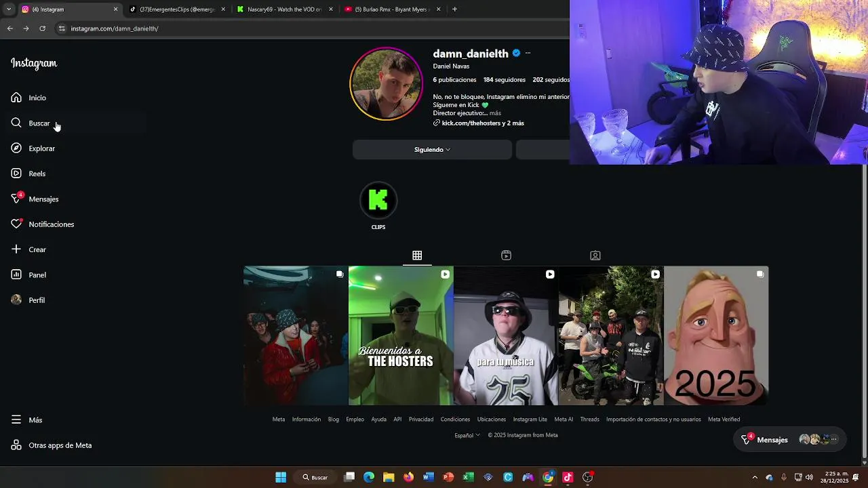Open the tab search dropdown arrow
This screenshot has width=868, height=488.
8,9
